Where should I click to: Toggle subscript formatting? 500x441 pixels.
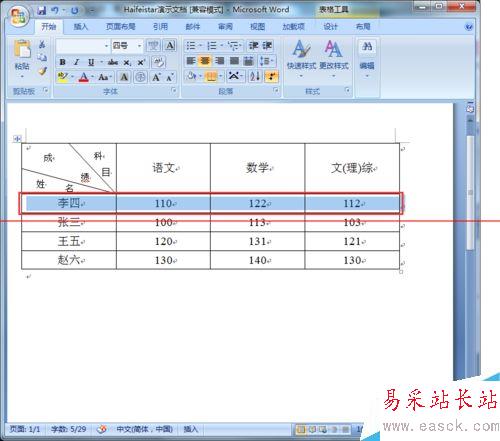coord(127,62)
